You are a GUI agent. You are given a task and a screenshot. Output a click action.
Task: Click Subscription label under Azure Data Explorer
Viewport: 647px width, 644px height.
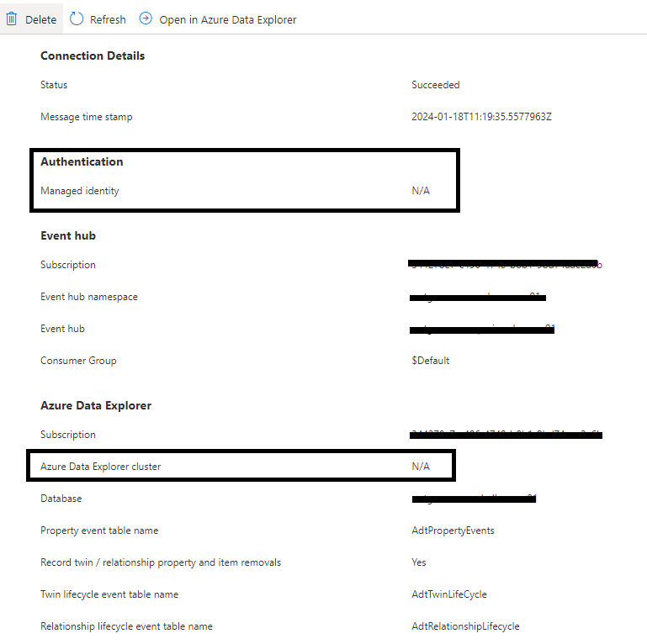tap(67, 435)
